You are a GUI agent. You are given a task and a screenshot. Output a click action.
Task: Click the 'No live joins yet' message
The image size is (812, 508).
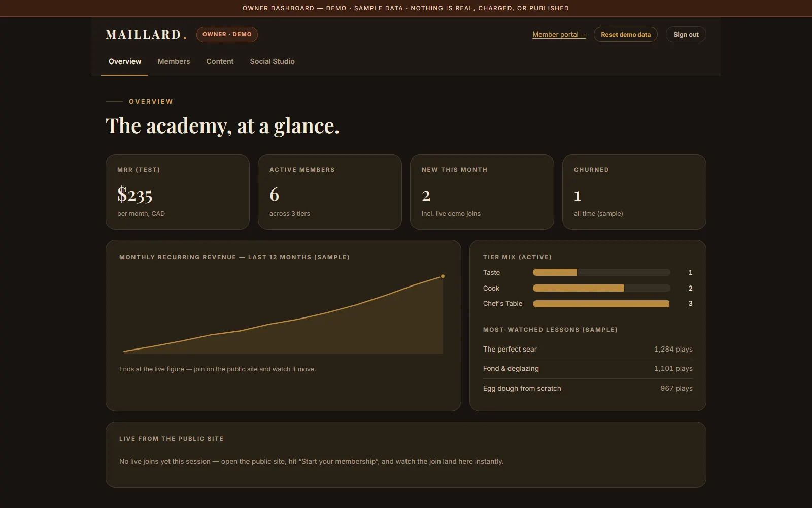(312, 462)
